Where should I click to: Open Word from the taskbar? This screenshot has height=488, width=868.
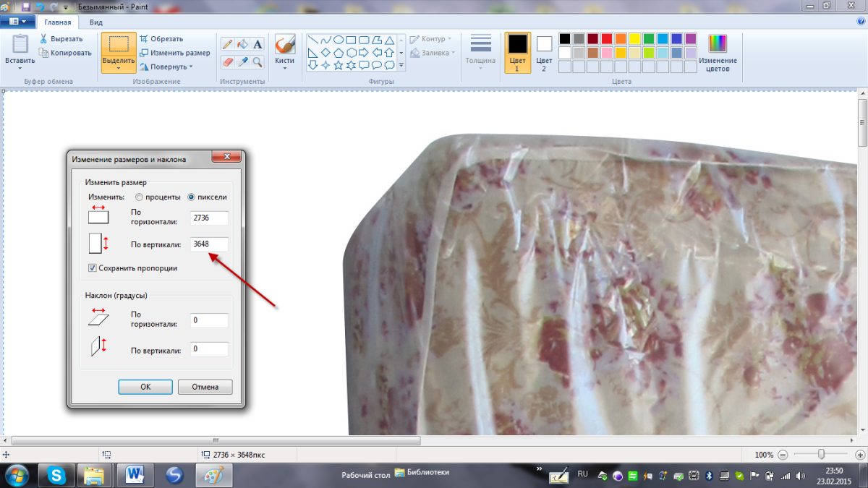[135, 476]
